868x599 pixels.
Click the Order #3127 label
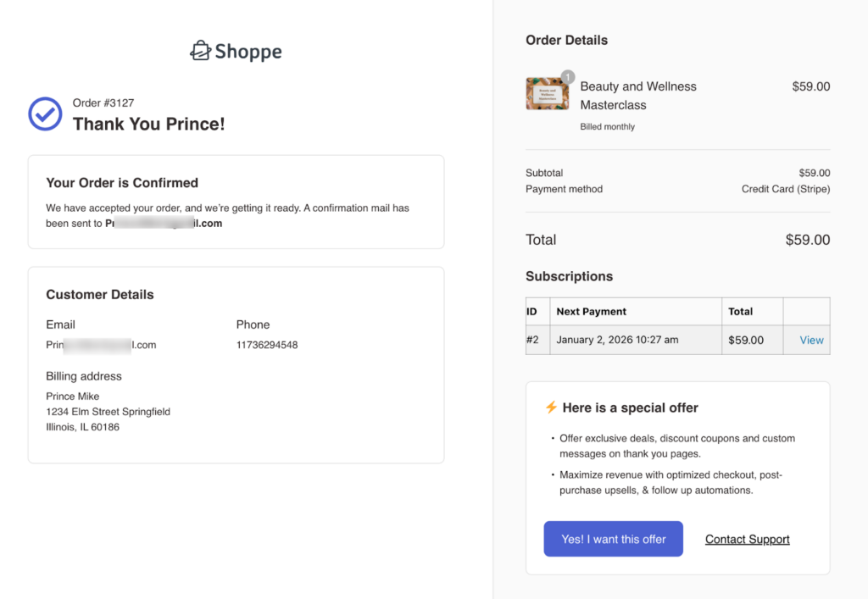99,103
